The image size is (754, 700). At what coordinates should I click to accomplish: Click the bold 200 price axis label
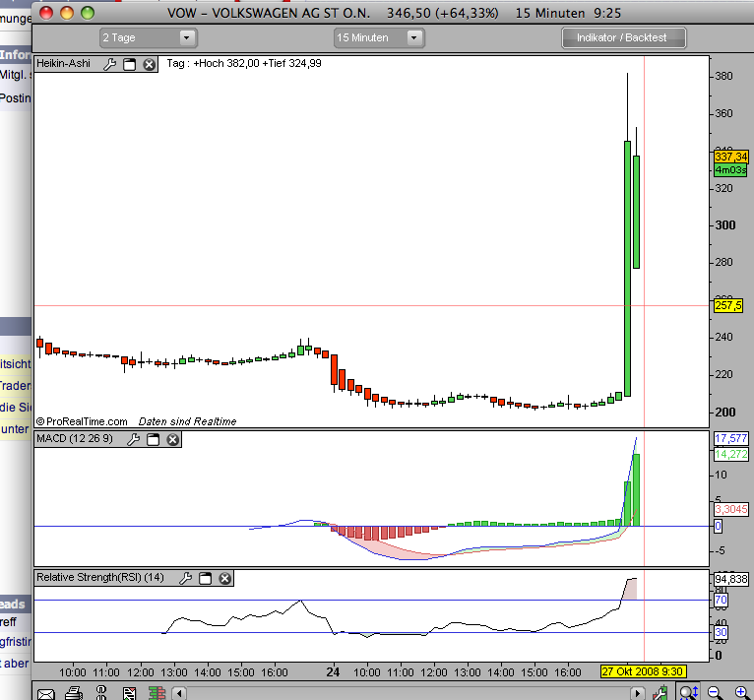pyautogui.click(x=725, y=413)
